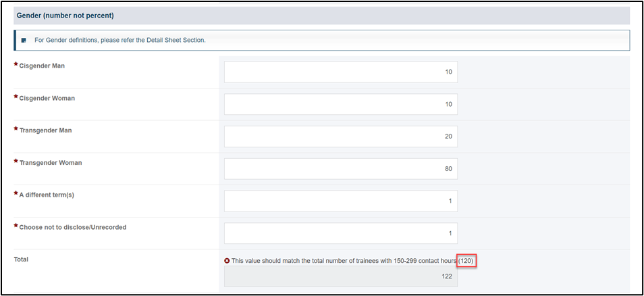Viewport: 644px width, 296px height.
Task: Click the A different term(s) input box
Action: point(340,201)
